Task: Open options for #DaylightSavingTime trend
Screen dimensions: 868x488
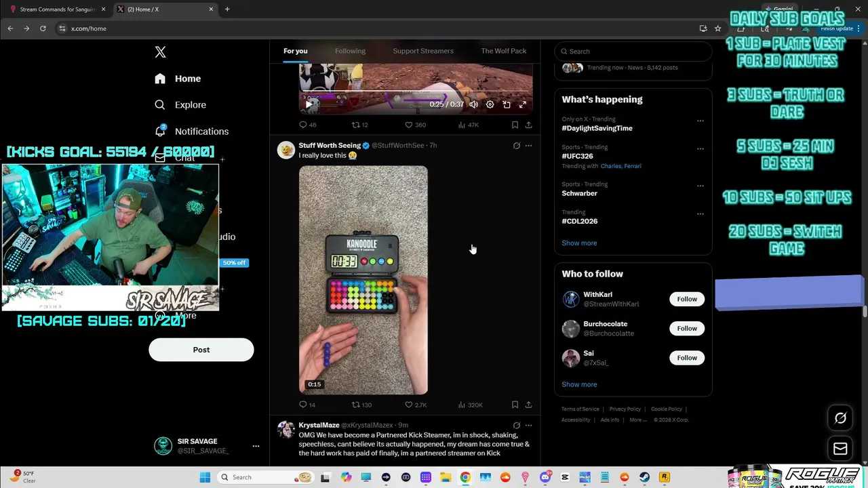Action: (x=701, y=121)
